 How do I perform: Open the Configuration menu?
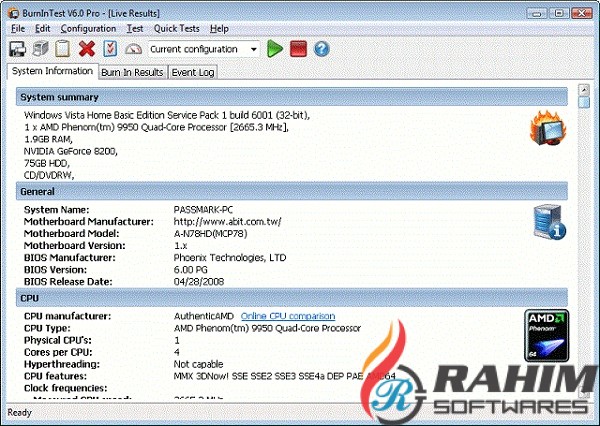tap(88, 29)
